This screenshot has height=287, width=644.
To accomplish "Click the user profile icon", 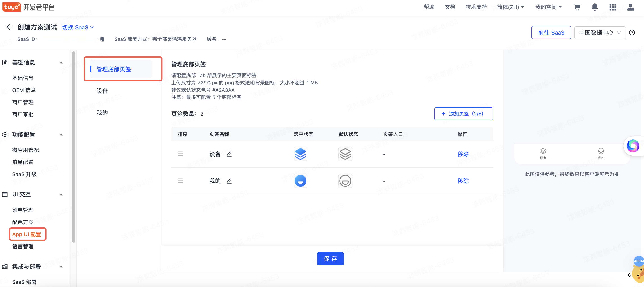I will pyautogui.click(x=630, y=7).
